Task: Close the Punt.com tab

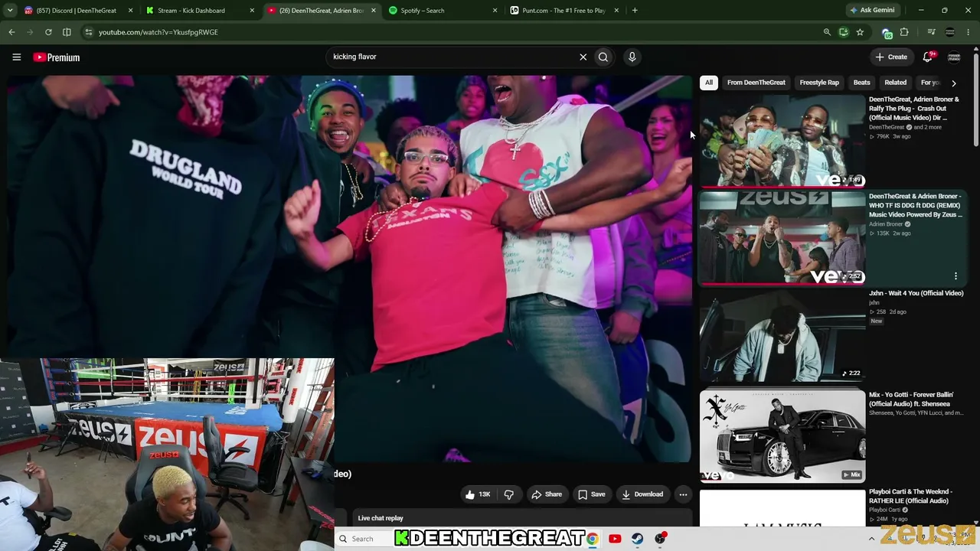Action: tap(616, 11)
